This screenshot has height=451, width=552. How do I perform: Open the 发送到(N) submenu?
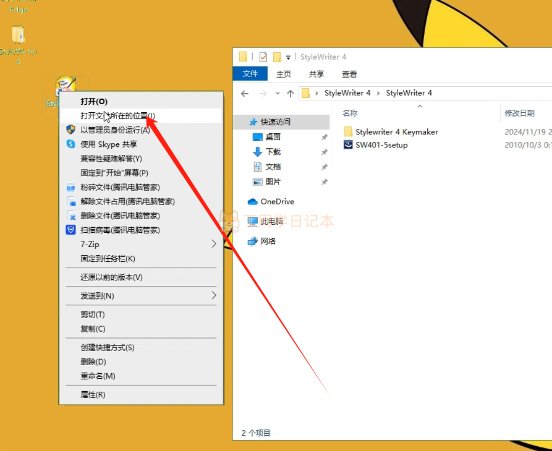(x=141, y=296)
